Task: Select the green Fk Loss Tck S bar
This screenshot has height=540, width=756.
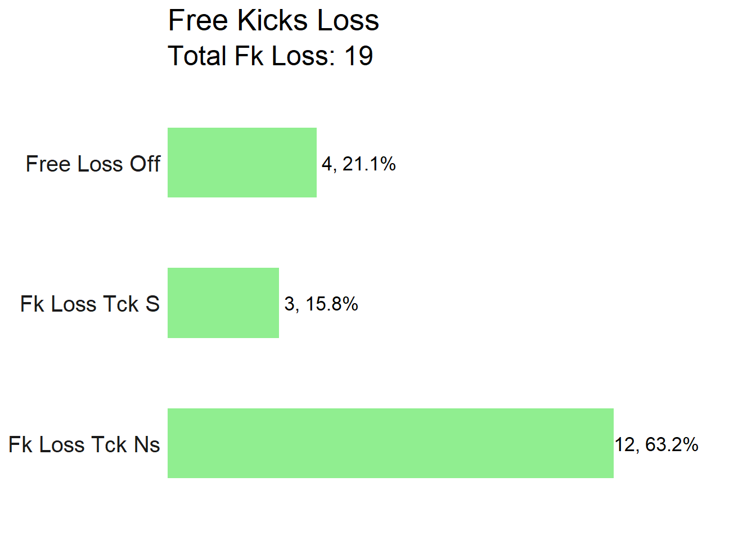Action: pos(223,303)
